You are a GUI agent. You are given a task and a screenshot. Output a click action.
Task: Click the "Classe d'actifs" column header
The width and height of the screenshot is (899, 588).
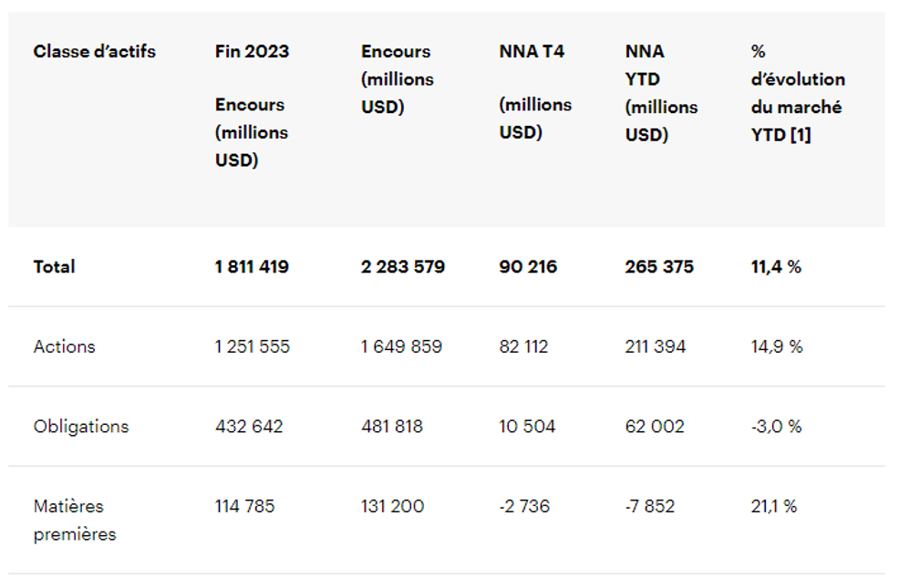coord(94,52)
